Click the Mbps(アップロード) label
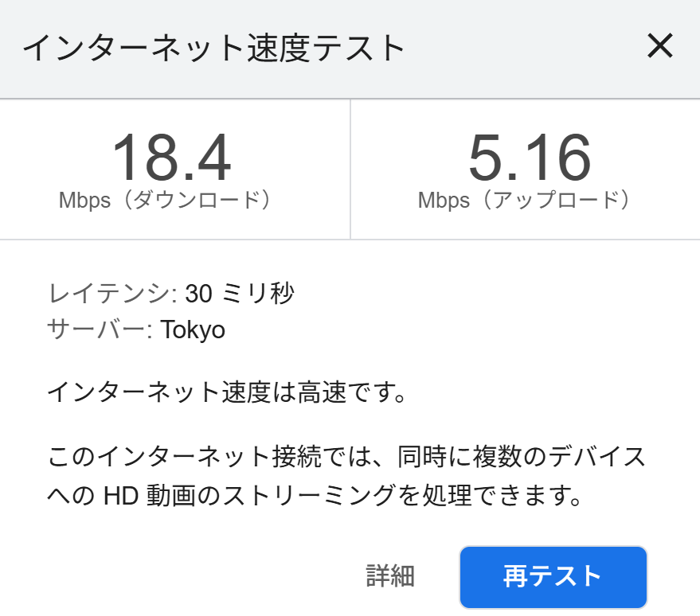Viewport: 700px width, 616px height. point(526,201)
